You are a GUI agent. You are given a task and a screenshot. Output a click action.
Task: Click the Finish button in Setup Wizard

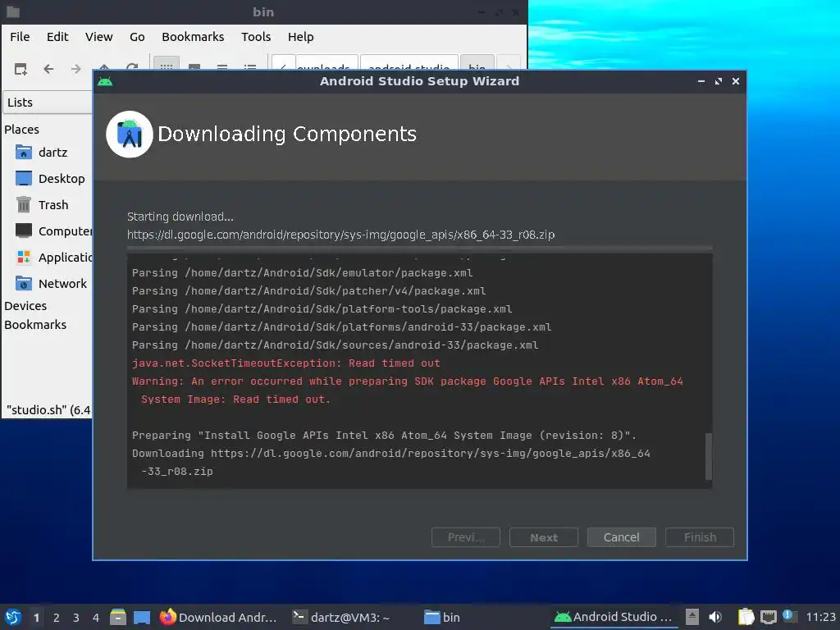[x=700, y=537]
